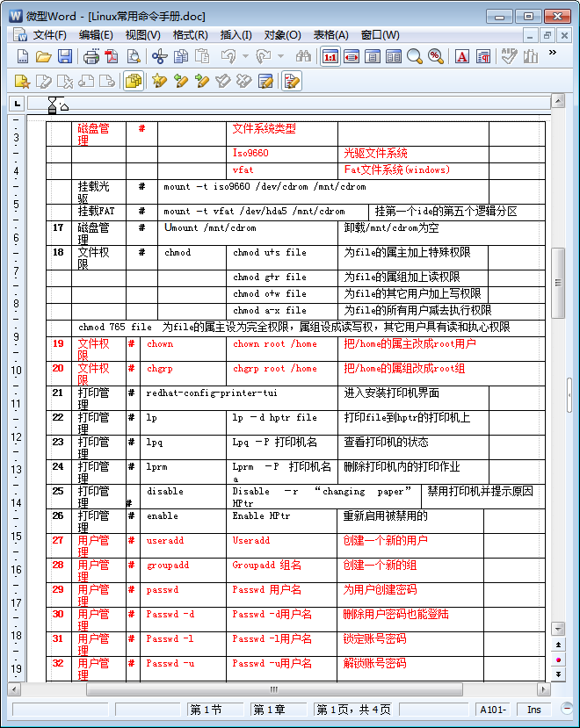Screen dimensions: 580x728
Task: Click the green right-arrow pencil icon
Action: 202,82
